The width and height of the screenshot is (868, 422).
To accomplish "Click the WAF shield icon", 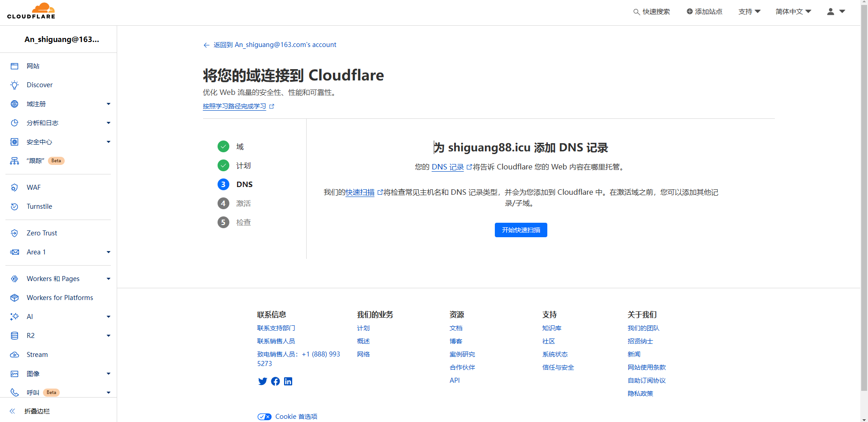I will (14, 188).
